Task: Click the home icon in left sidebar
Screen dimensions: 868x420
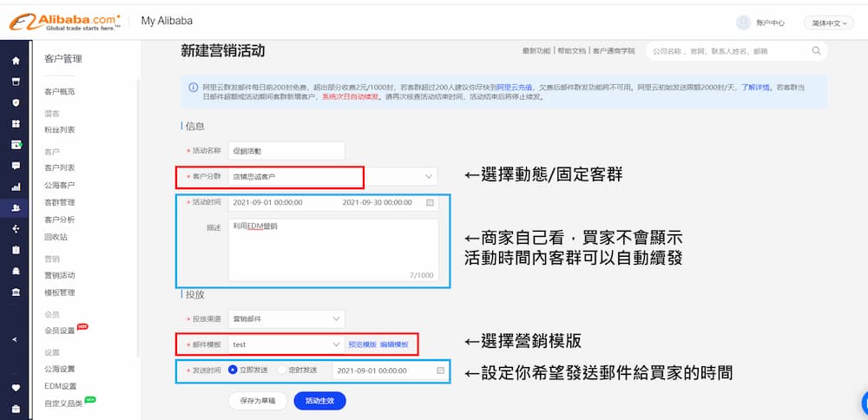Action: click(15, 61)
